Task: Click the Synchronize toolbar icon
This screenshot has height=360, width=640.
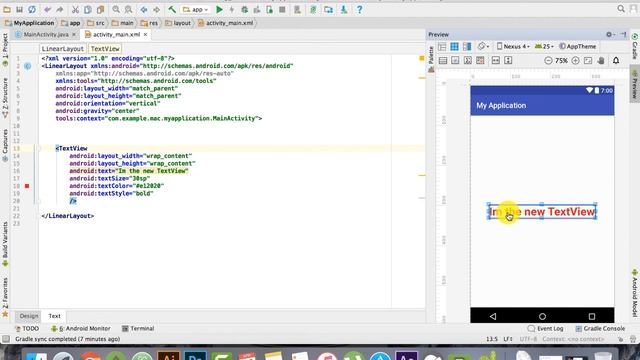Action: click(x=32, y=9)
